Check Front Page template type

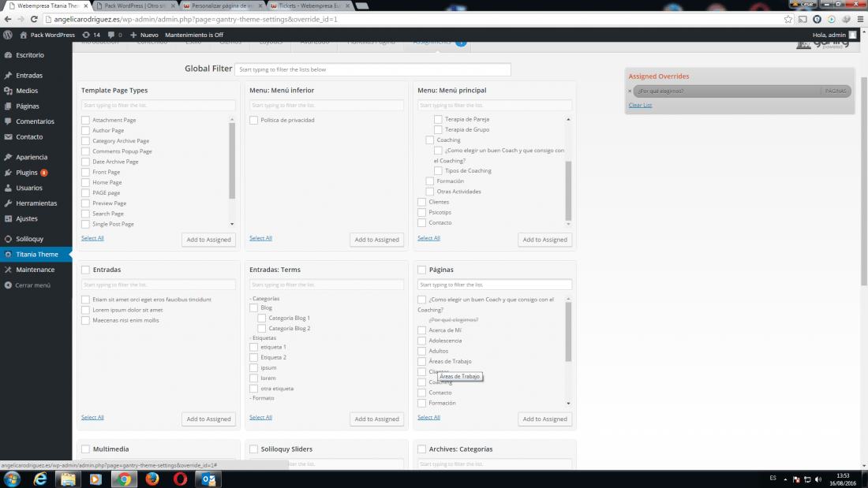click(x=85, y=172)
